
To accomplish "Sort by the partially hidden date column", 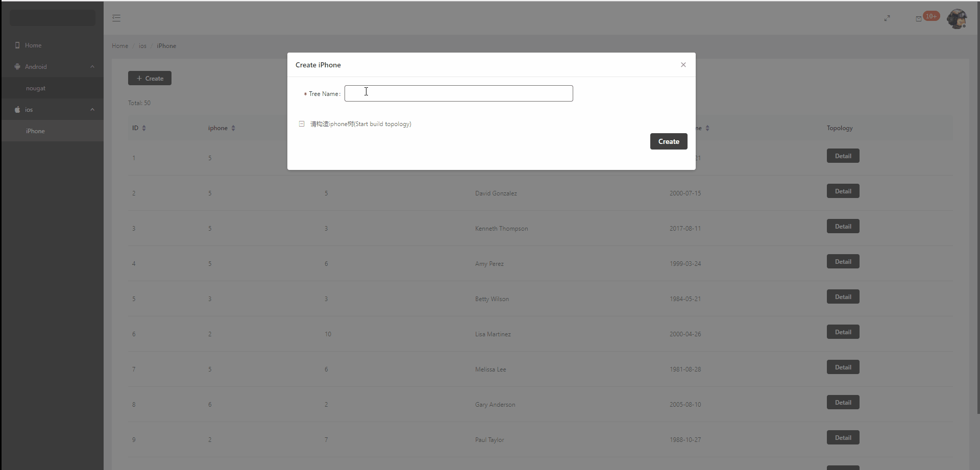I will pos(707,128).
